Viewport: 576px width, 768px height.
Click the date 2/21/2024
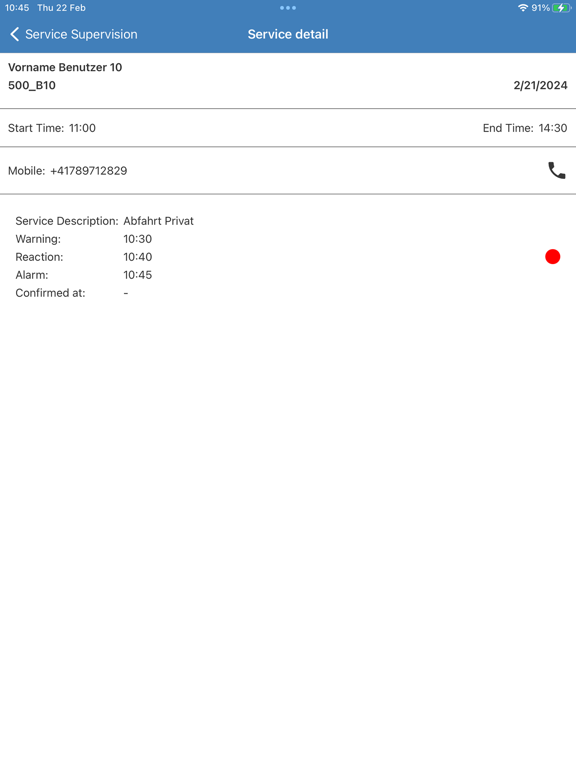coord(540,86)
